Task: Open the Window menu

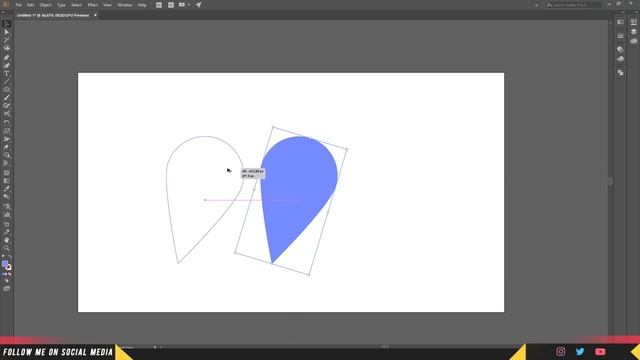Action: pos(125,5)
